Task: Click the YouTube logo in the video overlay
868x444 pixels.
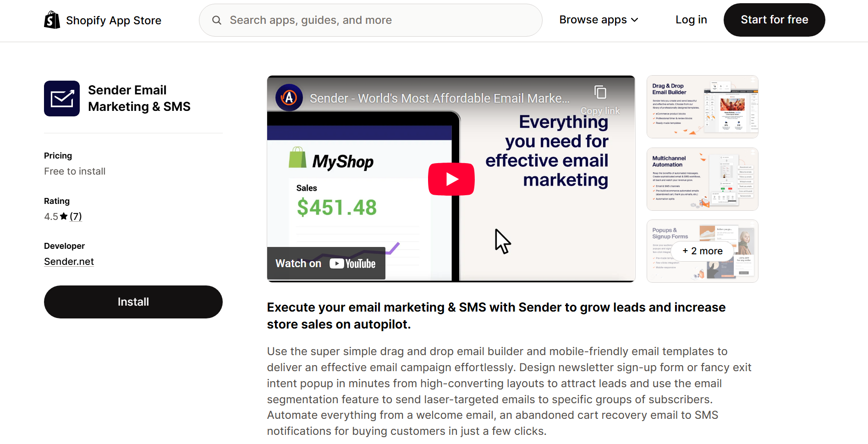Action: [x=352, y=263]
